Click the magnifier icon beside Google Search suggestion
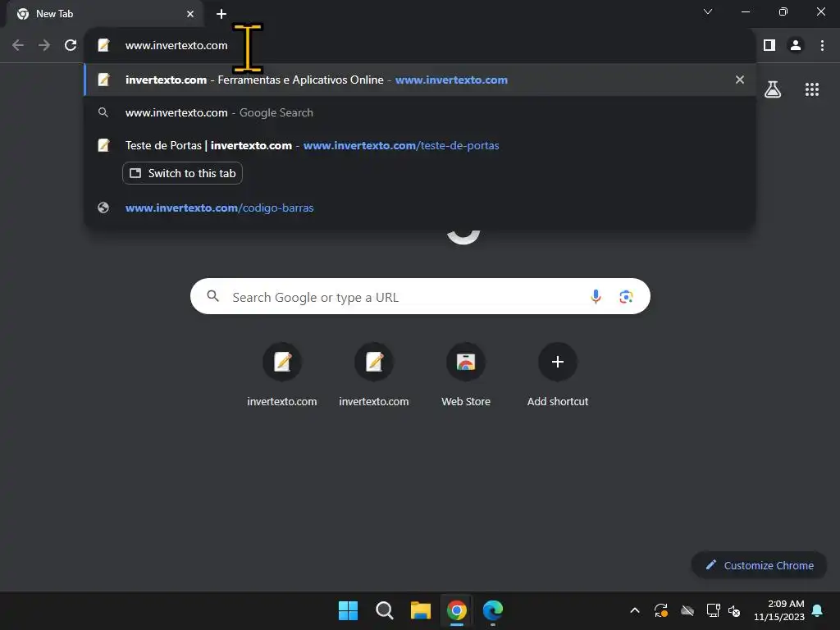This screenshot has height=630, width=840. point(103,112)
